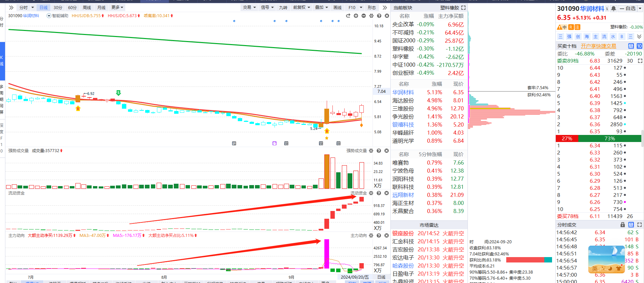Open the 叠加 overlay dropdown
Screen dimensions: 644x283
(322, 7)
